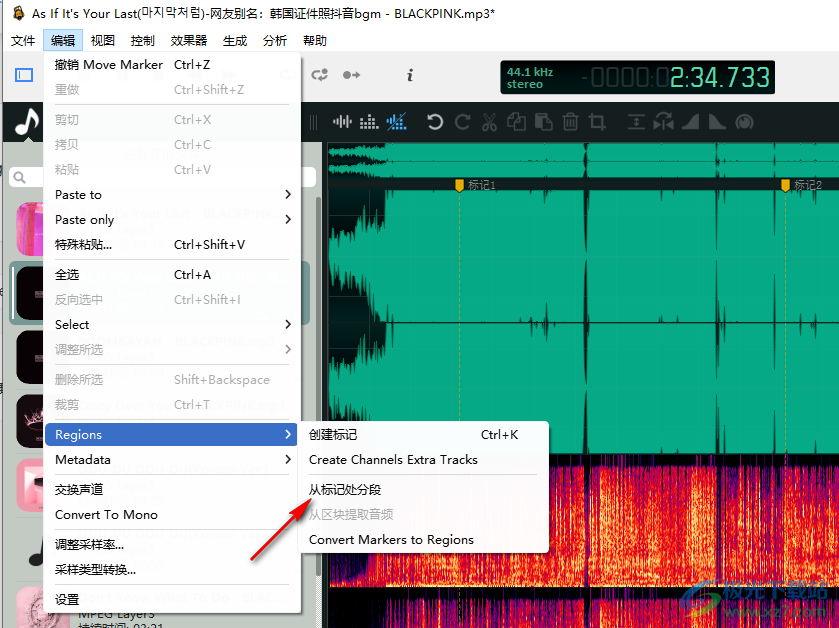Select the Trim/Crop tool icon

[597, 121]
